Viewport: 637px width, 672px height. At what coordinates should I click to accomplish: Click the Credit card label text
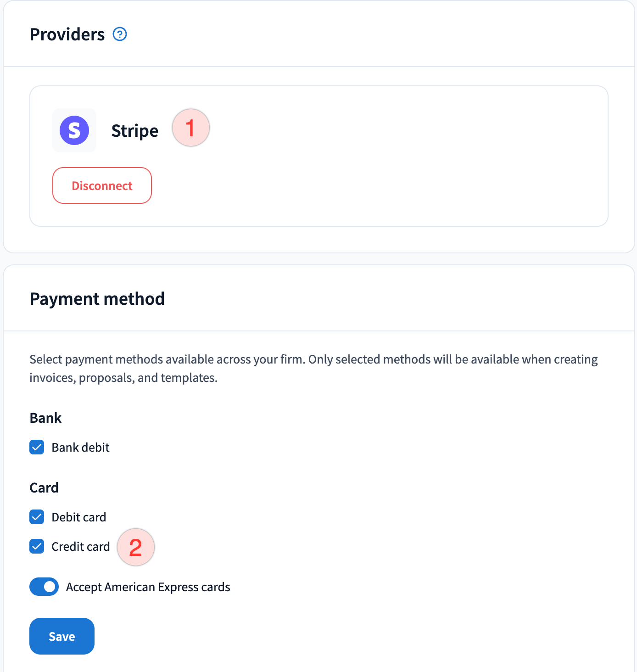click(x=81, y=547)
